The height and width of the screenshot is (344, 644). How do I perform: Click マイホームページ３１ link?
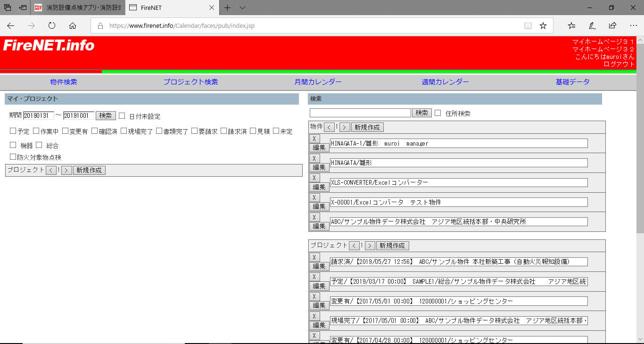(x=603, y=41)
